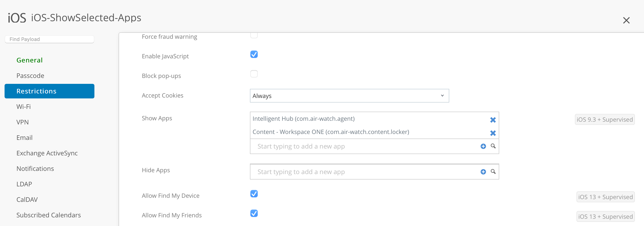The height and width of the screenshot is (226, 644).
Task: Disable the Enable JavaScript checkbox
Action: [254, 54]
